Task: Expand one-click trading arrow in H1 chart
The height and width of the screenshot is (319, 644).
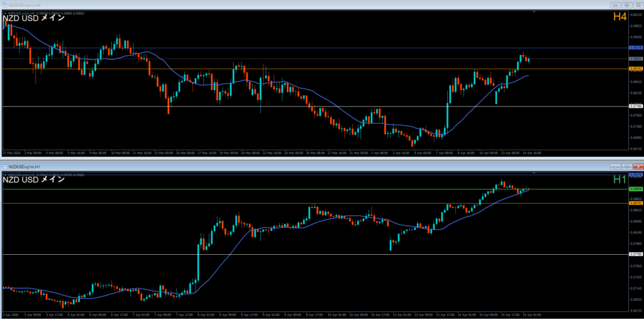Action: coord(4,174)
